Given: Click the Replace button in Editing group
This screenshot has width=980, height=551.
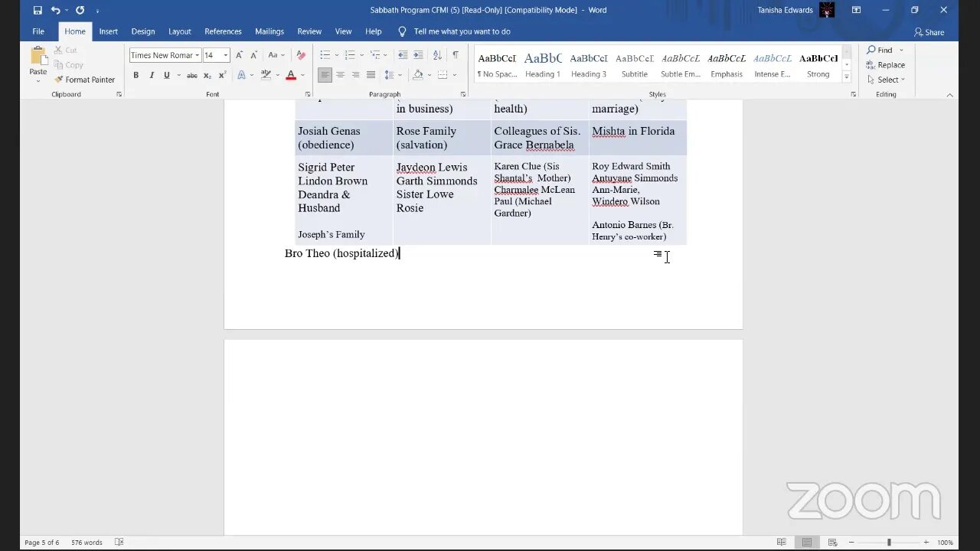Looking at the screenshot, I should pyautogui.click(x=886, y=65).
